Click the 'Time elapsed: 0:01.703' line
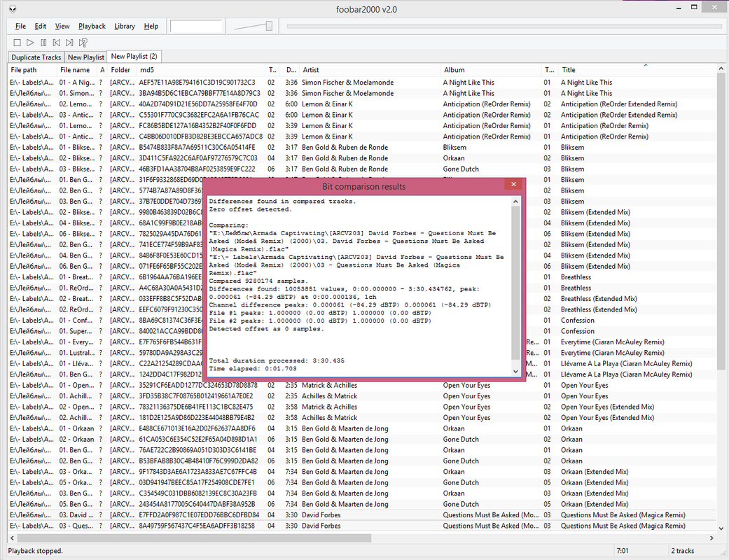The width and height of the screenshot is (729, 560). pos(252,368)
